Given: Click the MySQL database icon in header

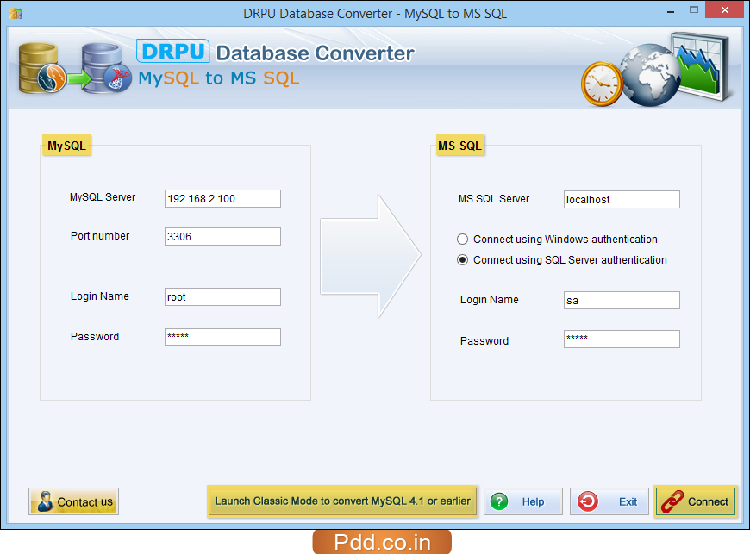Looking at the screenshot, I should tap(42, 68).
